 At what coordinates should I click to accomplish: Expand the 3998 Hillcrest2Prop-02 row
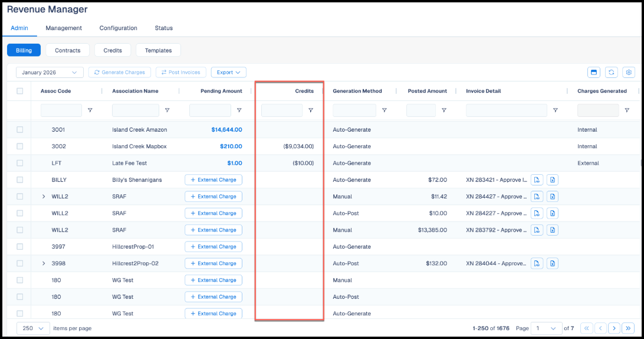(44, 263)
